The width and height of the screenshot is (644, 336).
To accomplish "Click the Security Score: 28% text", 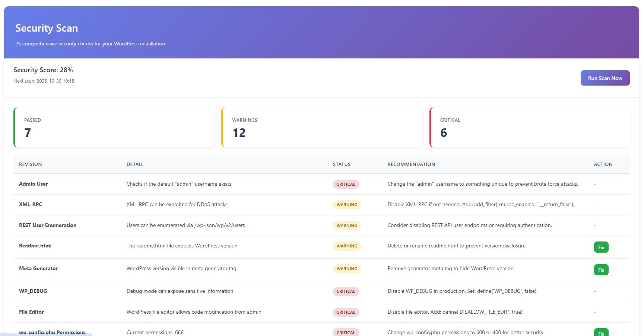I will 43,70.
